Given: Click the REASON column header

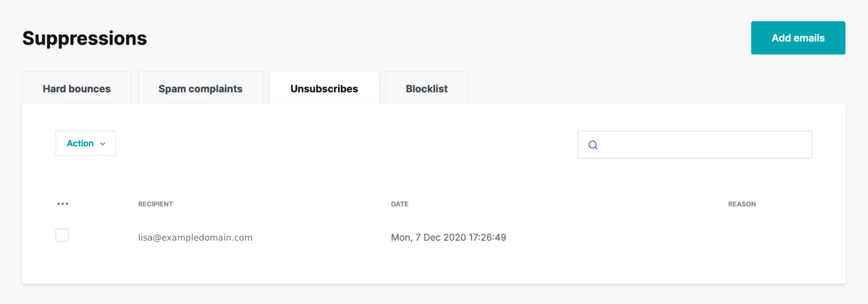Looking at the screenshot, I should coord(742,204).
